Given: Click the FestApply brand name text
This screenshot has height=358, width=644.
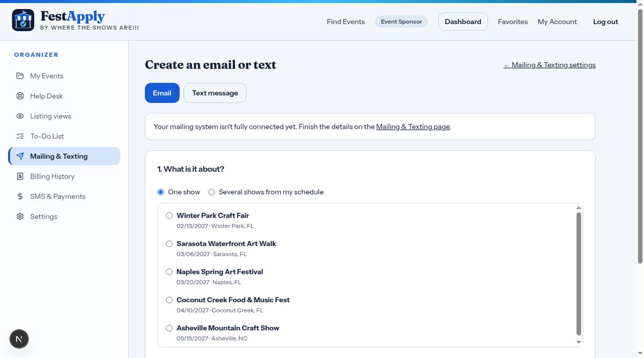Looking at the screenshot, I should click(x=72, y=17).
